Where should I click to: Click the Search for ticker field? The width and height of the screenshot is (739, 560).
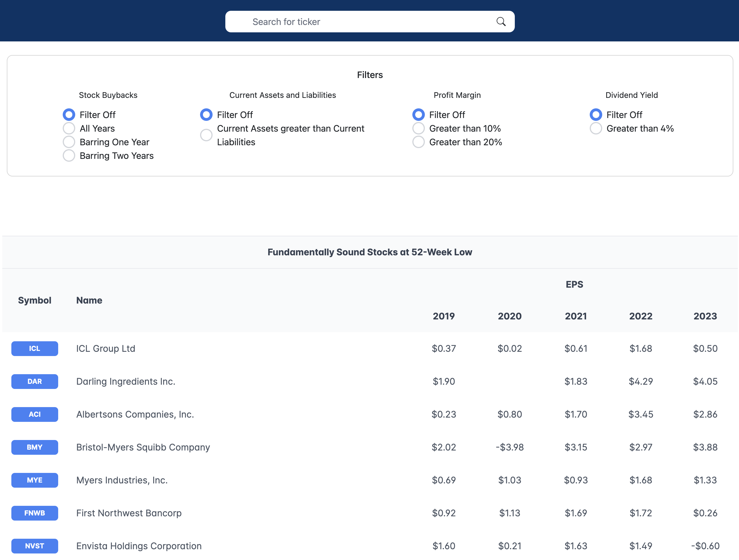point(361,22)
